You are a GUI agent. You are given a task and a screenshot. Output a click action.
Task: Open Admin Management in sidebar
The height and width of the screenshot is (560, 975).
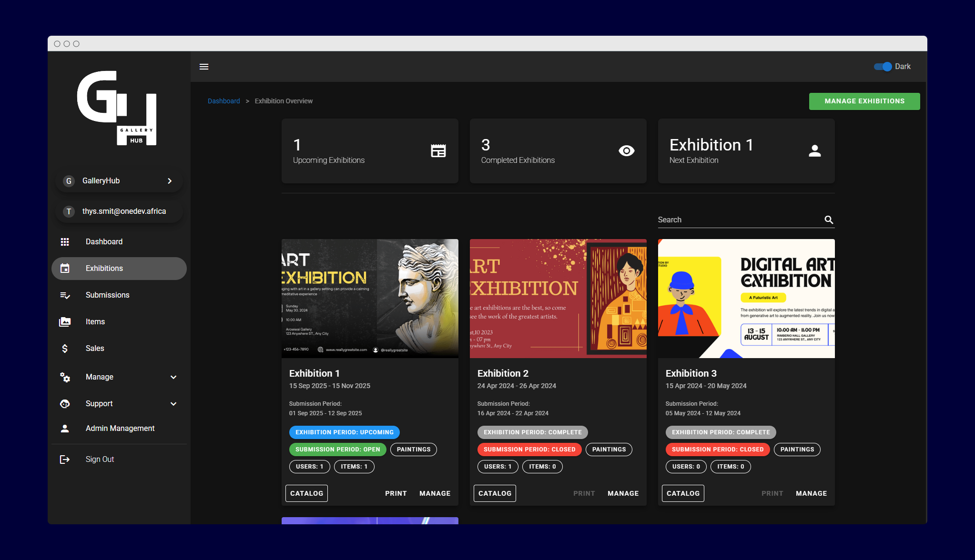pos(120,429)
